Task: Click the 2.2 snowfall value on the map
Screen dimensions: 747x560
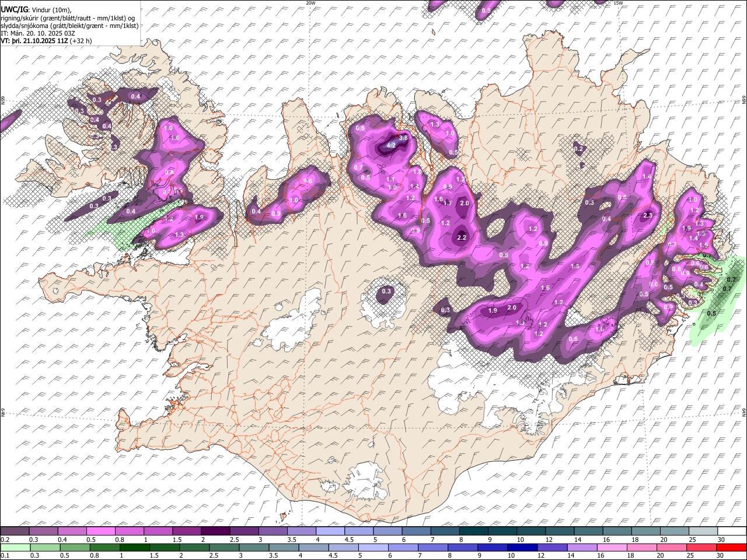Action: pyautogui.click(x=462, y=237)
